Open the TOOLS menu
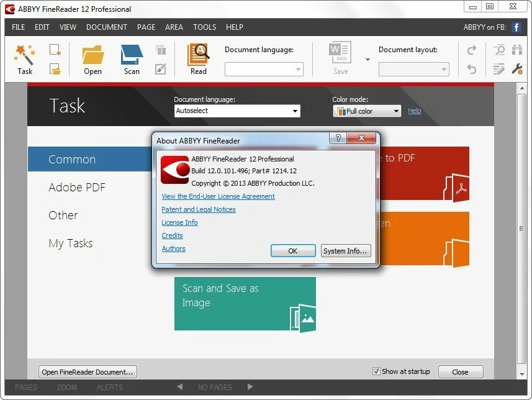Viewport: 532px width, 400px height. point(205,27)
